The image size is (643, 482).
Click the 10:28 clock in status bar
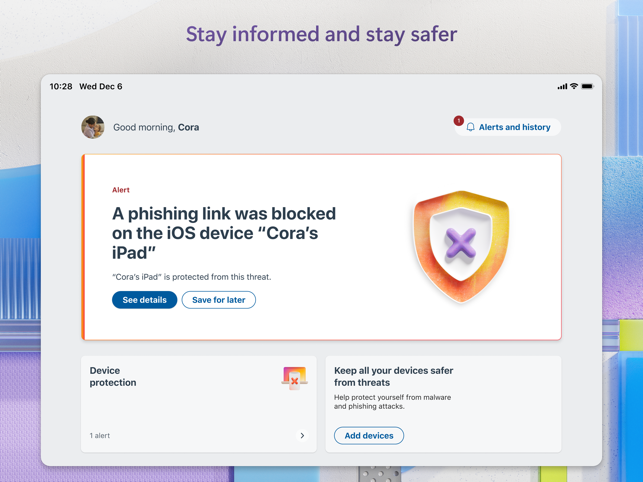pyautogui.click(x=61, y=86)
